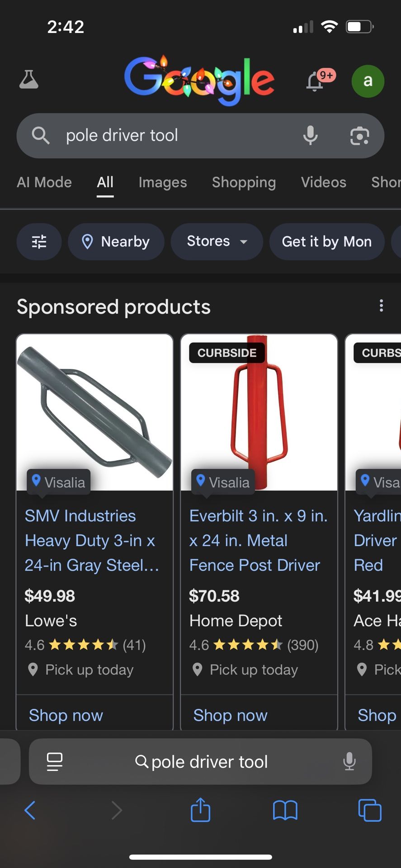
Task: Open notifications bell
Action: (315, 82)
